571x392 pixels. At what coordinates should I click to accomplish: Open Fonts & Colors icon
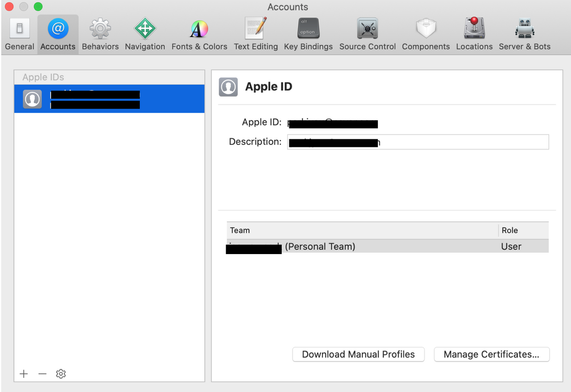click(x=199, y=29)
